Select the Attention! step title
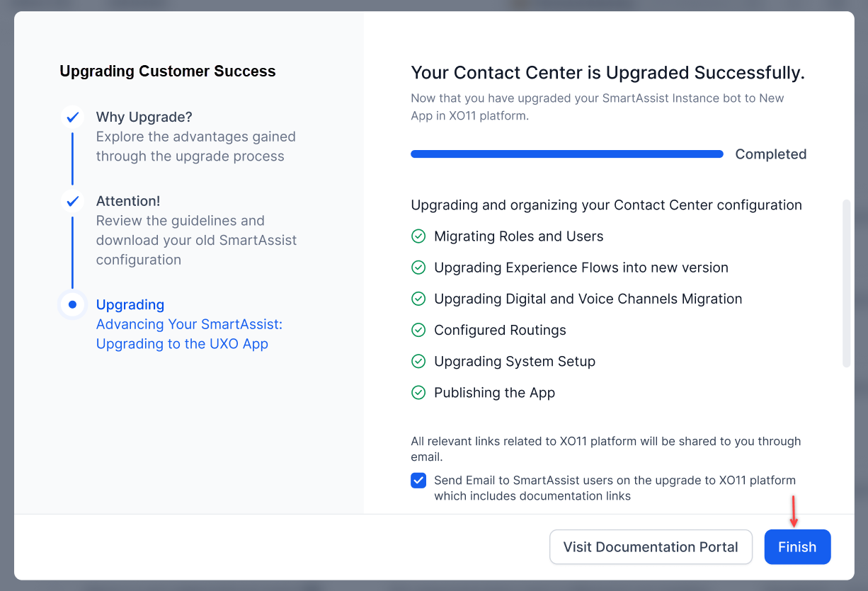Image resolution: width=868 pixels, height=591 pixels. pyautogui.click(x=128, y=201)
